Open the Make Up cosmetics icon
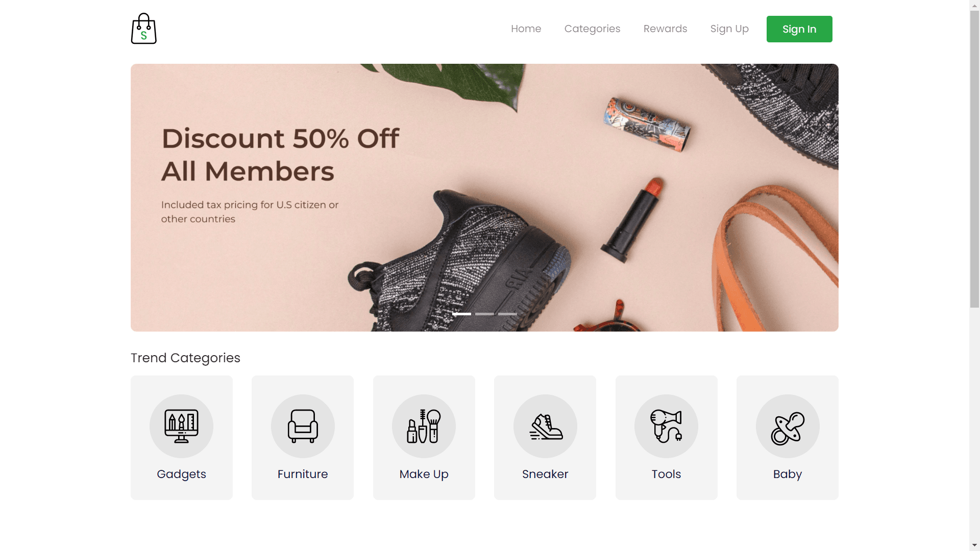 424,426
